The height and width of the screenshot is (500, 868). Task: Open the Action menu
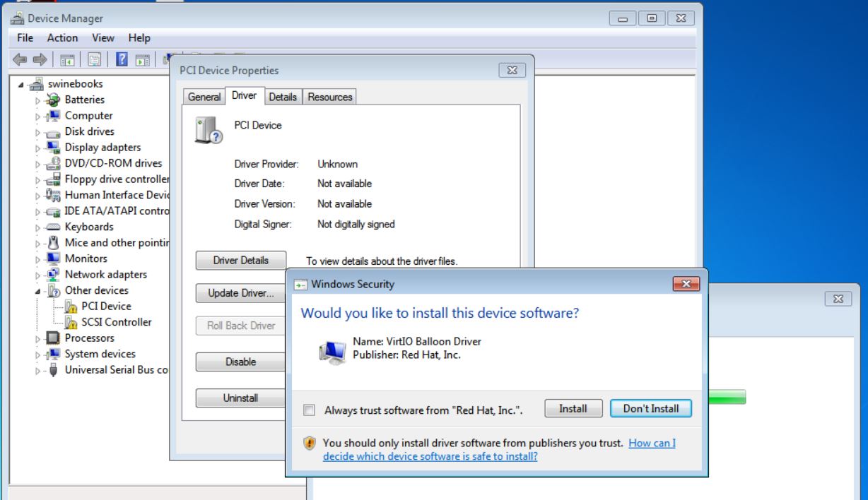63,37
